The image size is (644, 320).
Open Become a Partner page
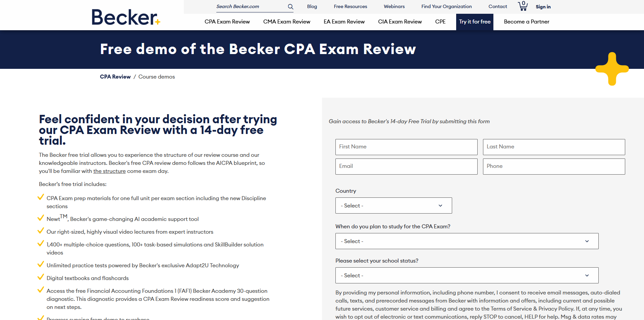click(526, 22)
